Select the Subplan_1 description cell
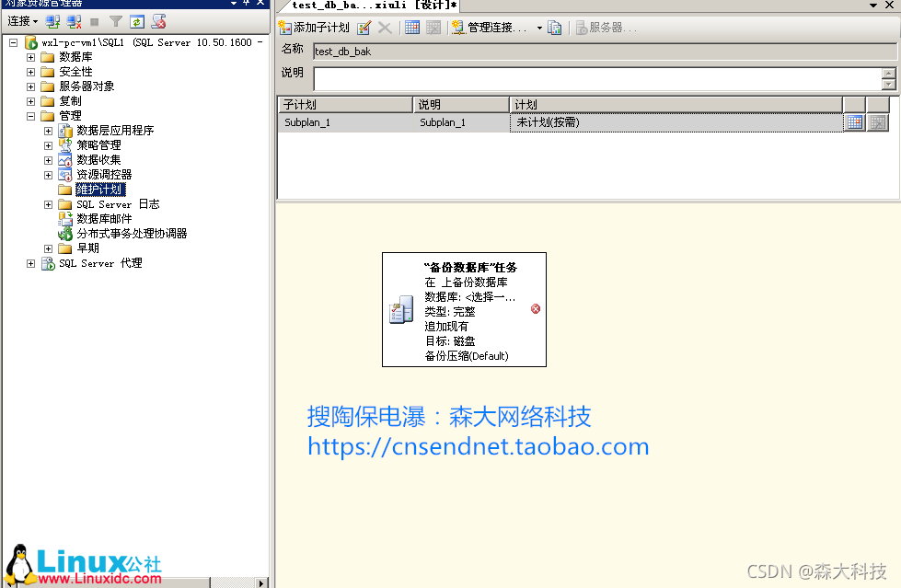Image resolution: width=901 pixels, height=588 pixels. pos(461,122)
